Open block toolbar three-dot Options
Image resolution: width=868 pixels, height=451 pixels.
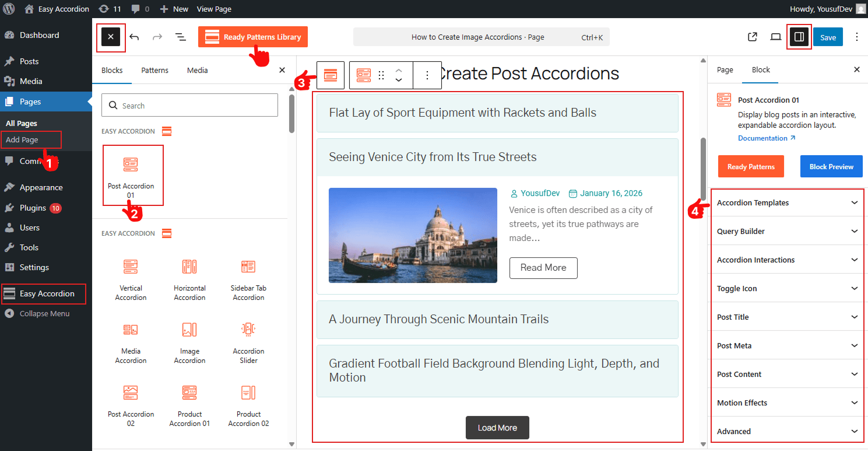click(x=427, y=75)
